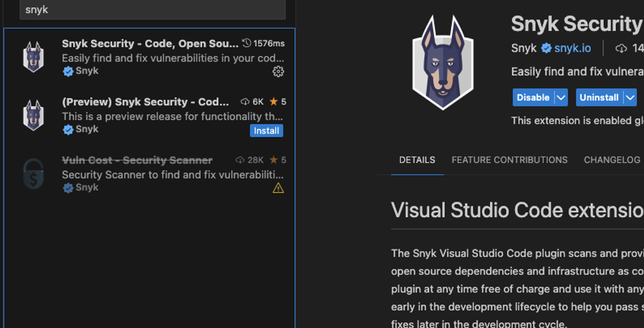Screen dimensions: 644x328
Task: Expand the Uninstall button dropdown arrow
Action: [x=630, y=97]
